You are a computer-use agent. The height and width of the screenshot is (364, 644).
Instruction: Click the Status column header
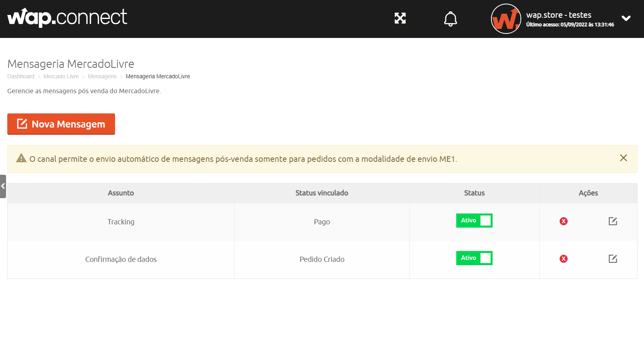pyautogui.click(x=474, y=193)
